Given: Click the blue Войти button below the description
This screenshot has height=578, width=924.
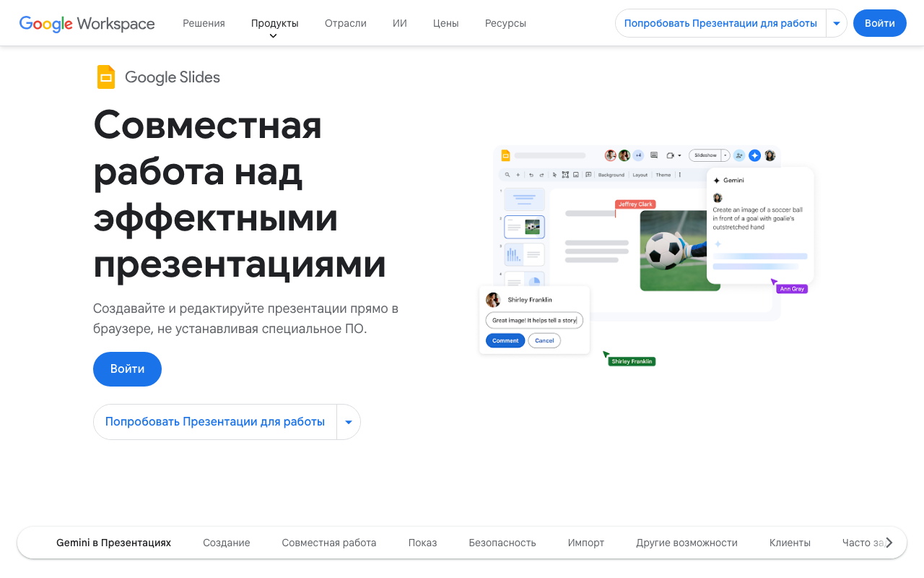Looking at the screenshot, I should pyautogui.click(x=127, y=369).
